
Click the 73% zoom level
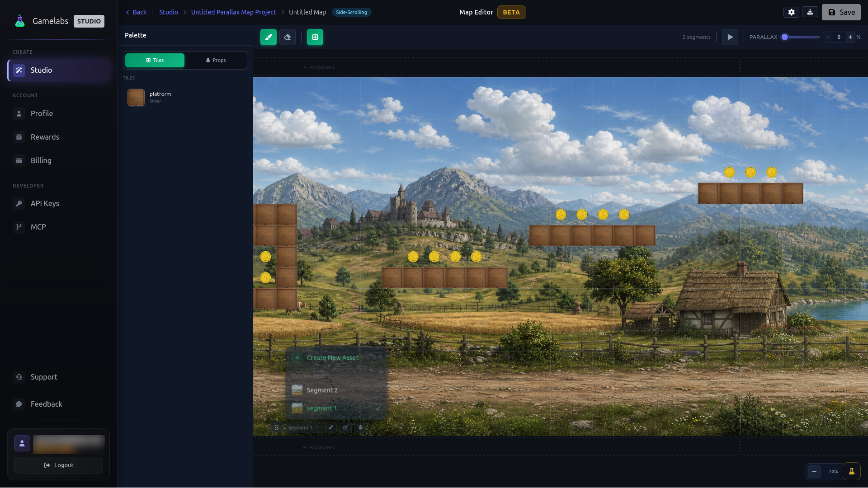coord(833,472)
